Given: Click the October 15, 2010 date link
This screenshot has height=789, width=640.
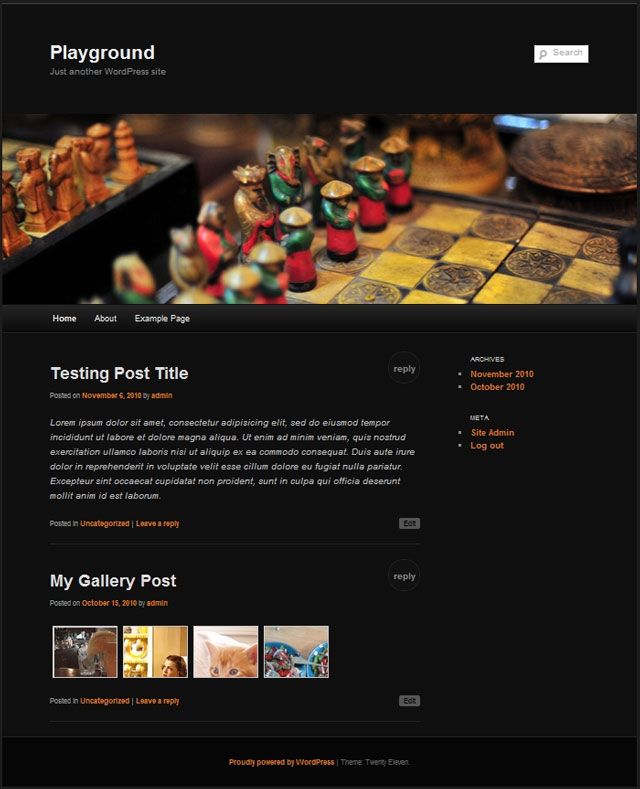Looking at the screenshot, I should click(109, 603).
